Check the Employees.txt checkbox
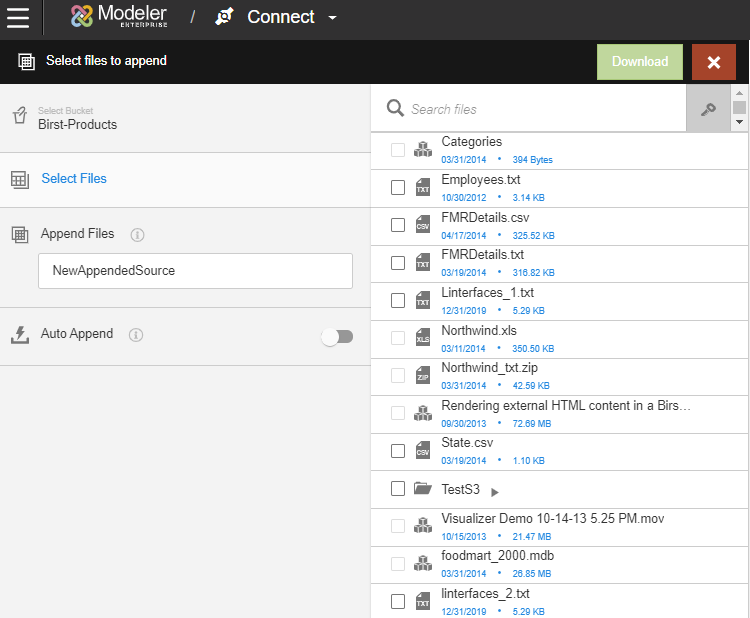The image size is (750, 618). (398, 188)
